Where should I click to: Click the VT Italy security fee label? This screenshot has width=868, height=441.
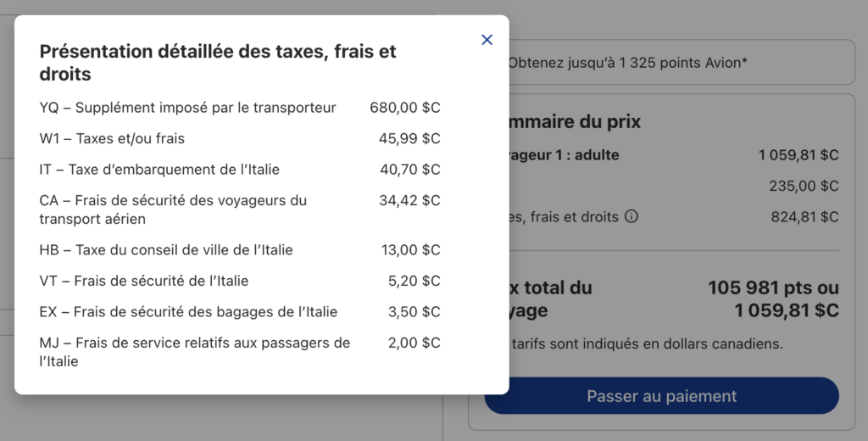[x=144, y=281]
